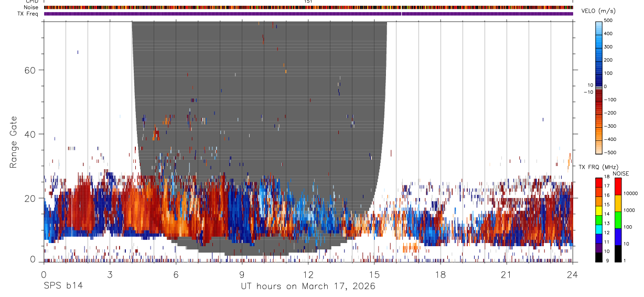Click the 'NOISE' legend title

(620, 173)
